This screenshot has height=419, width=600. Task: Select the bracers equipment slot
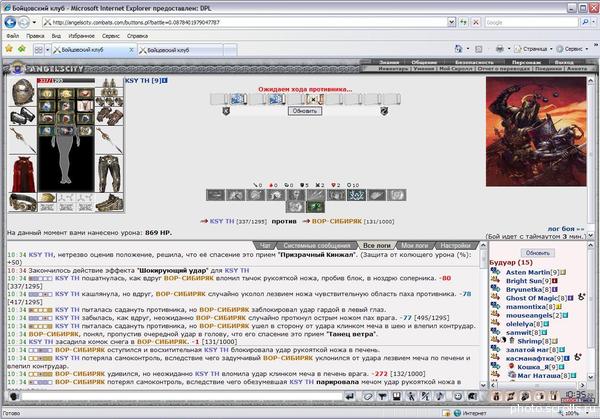[23, 116]
